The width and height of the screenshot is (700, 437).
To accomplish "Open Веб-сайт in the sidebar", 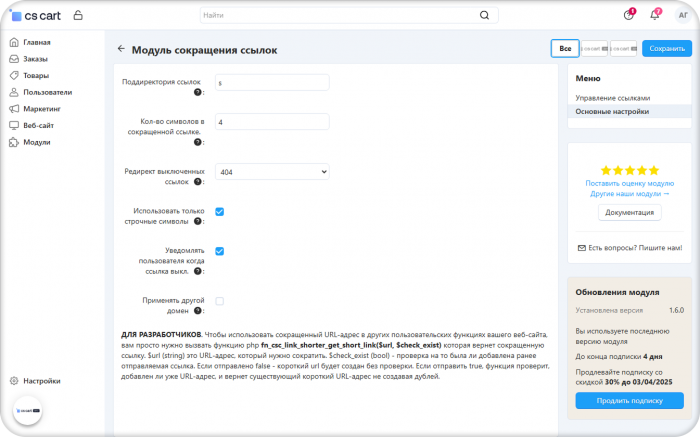I will point(38,125).
